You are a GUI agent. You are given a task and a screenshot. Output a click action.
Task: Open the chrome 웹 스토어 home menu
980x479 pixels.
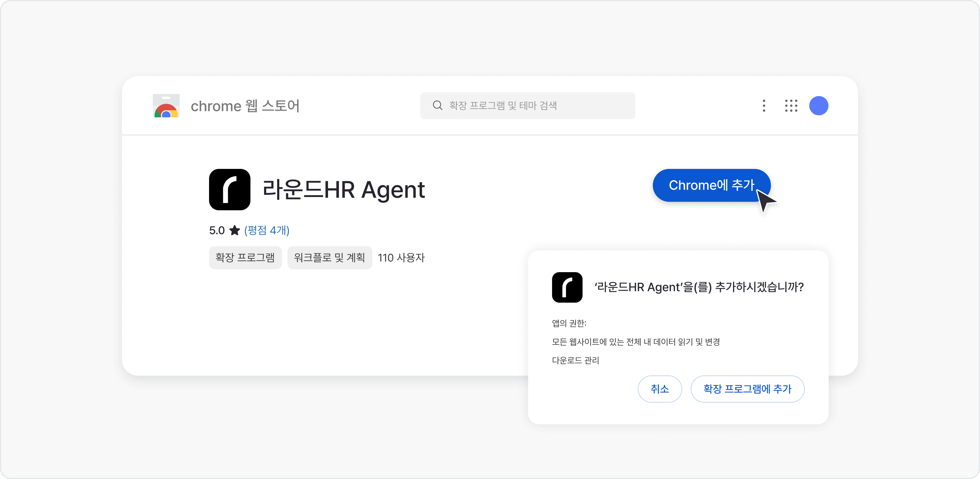(x=245, y=106)
